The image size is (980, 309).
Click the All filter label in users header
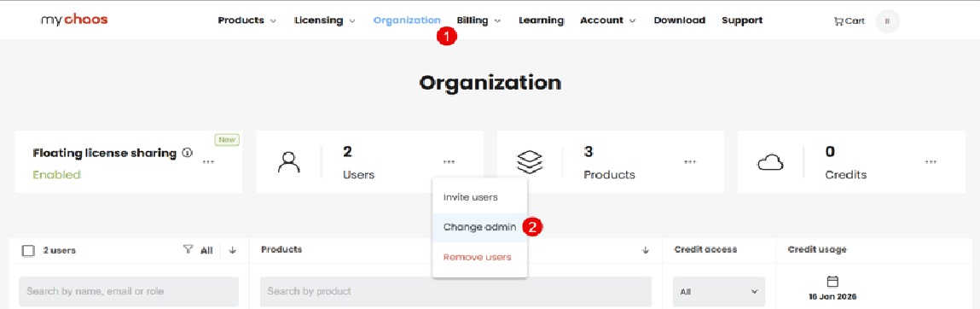pos(206,250)
